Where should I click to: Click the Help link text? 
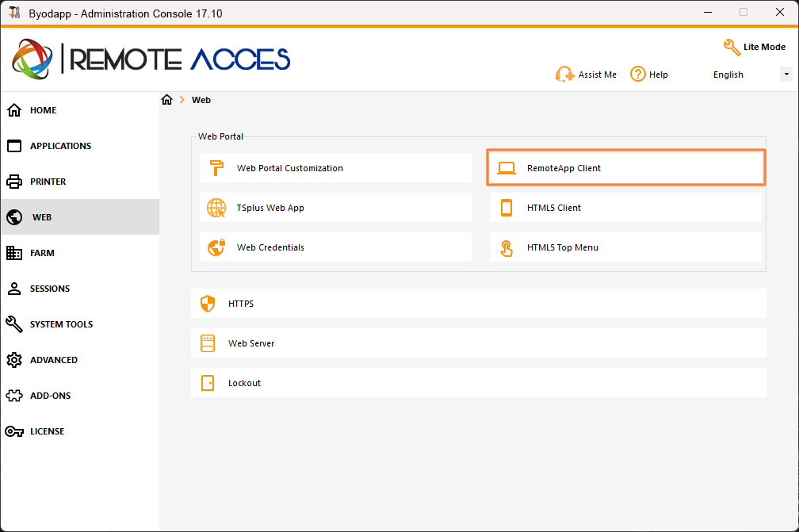click(659, 75)
